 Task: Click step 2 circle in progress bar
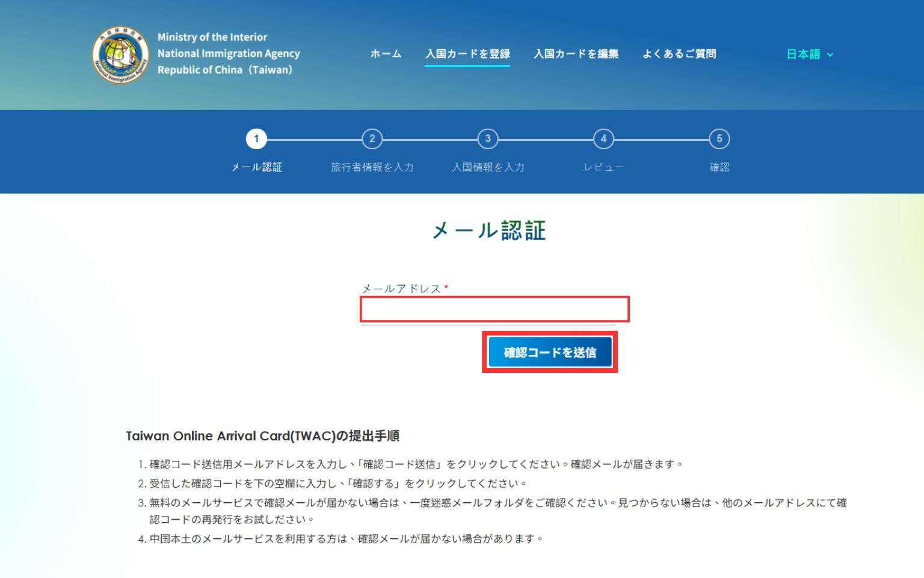372,139
